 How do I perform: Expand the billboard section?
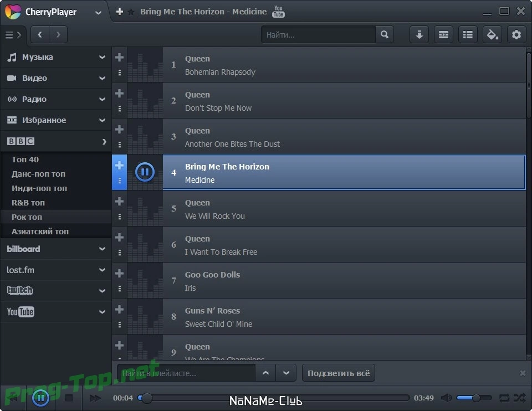[55, 249]
